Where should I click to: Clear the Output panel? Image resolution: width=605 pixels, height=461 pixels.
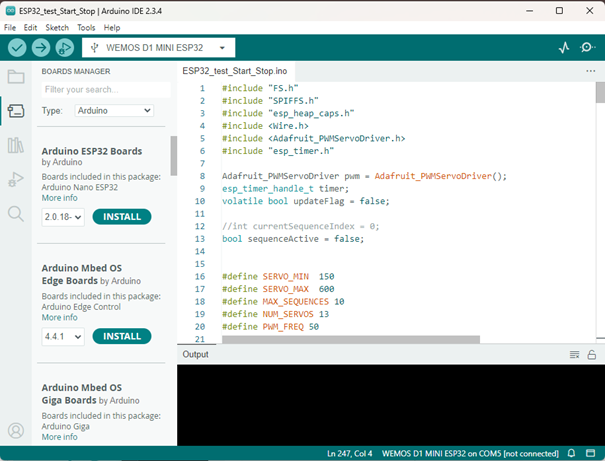click(574, 355)
